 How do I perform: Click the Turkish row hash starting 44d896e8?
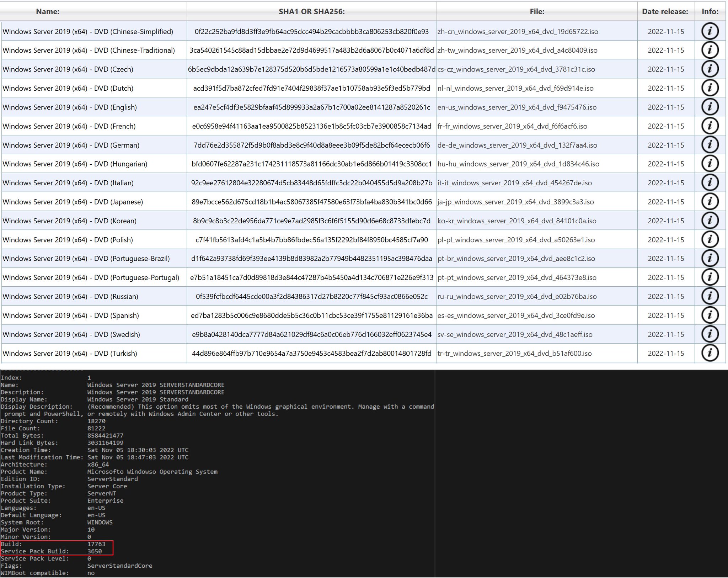point(312,353)
